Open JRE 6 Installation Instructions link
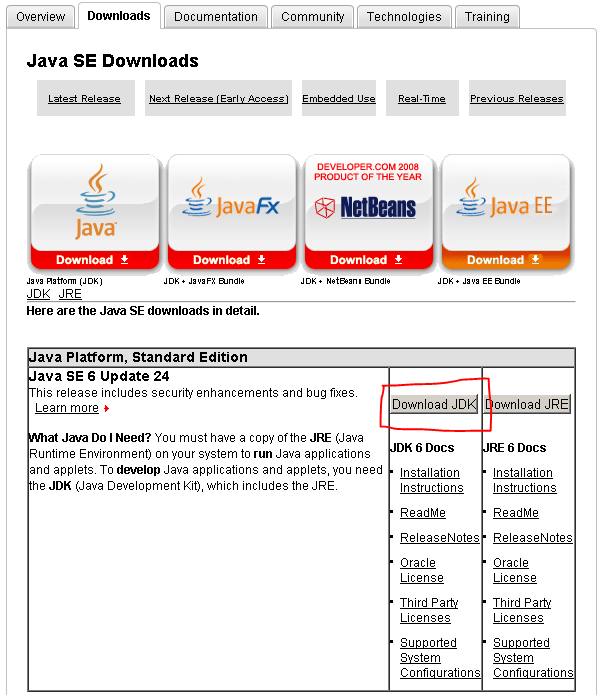The height and width of the screenshot is (695, 602). pos(525,480)
